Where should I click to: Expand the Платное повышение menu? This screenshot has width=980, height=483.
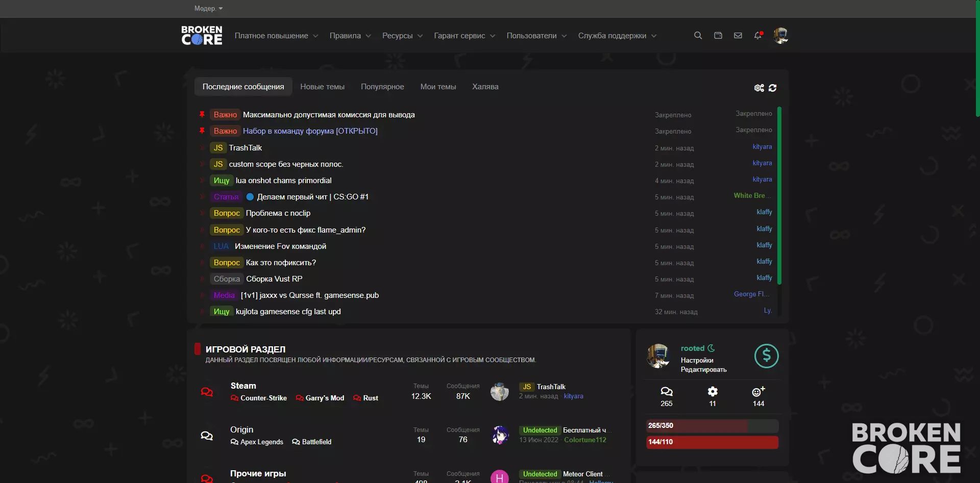click(276, 36)
